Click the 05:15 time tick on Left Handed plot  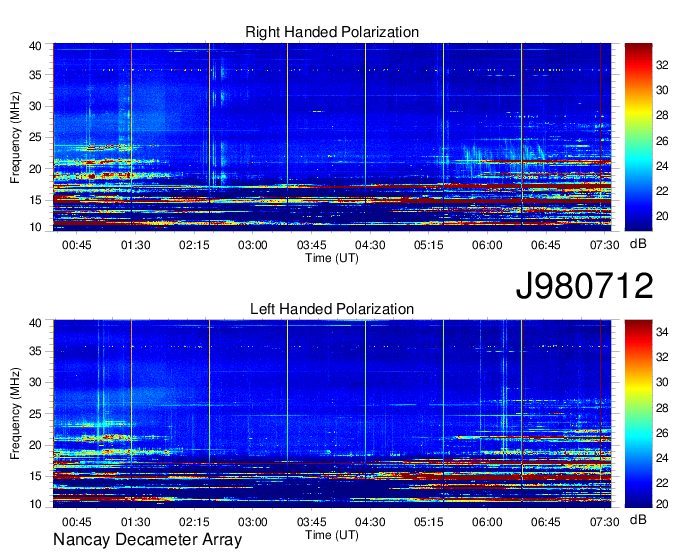click(x=428, y=522)
